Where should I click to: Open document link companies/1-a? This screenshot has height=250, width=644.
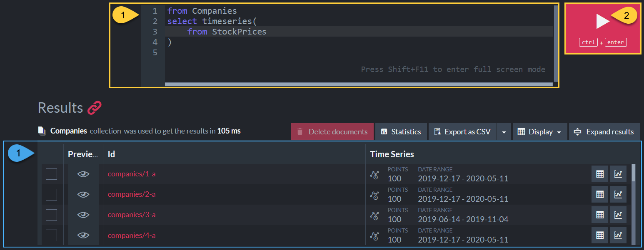click(132, 174)
